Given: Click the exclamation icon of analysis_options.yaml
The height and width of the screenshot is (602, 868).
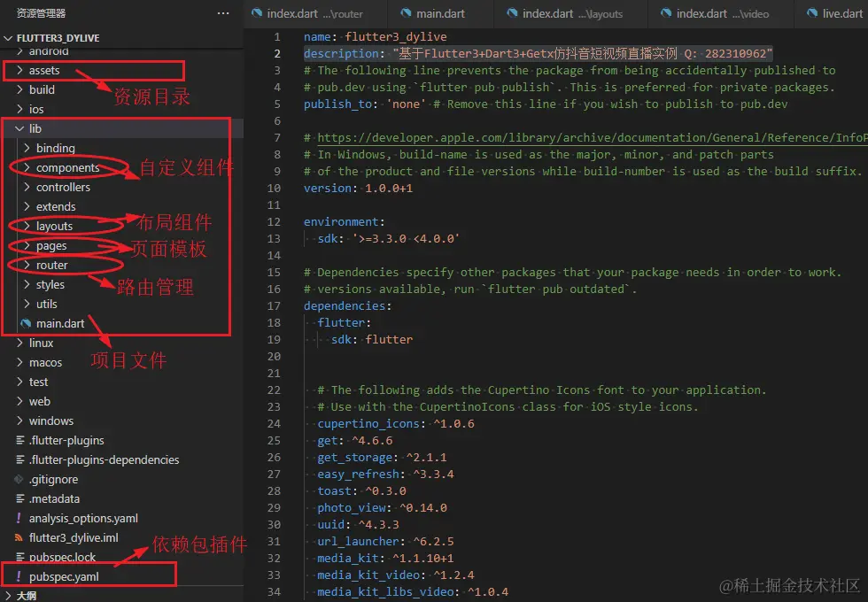Looking at the screenshot, I should (19, 518).
